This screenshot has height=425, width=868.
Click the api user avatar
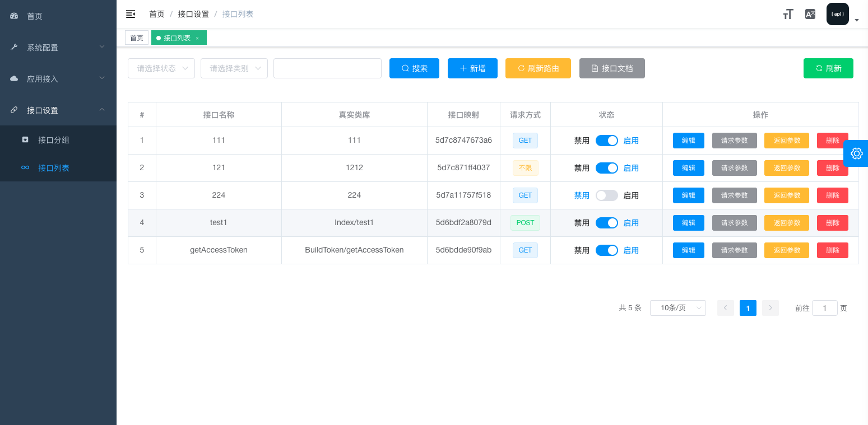point(838,14)
